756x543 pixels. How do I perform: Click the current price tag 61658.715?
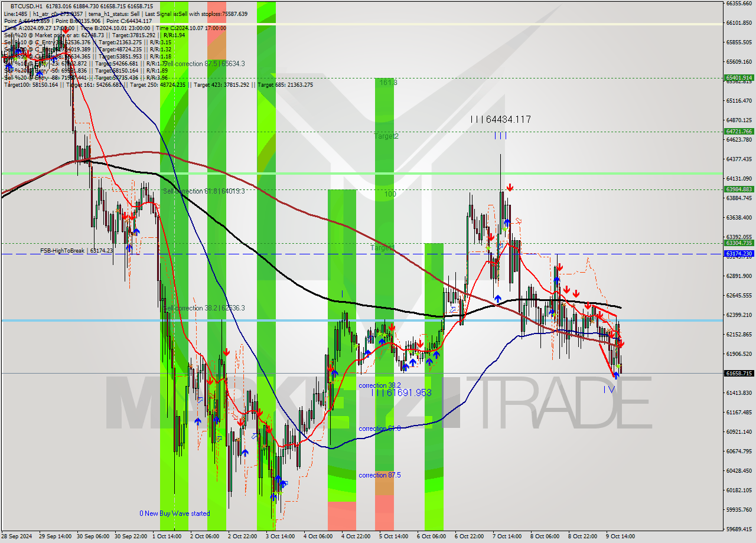[738, 373]
